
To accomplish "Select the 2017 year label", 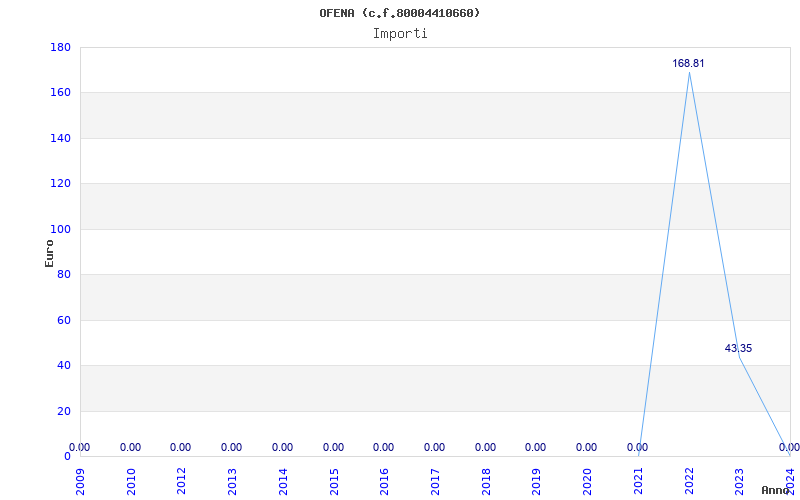I will point(435,481).
